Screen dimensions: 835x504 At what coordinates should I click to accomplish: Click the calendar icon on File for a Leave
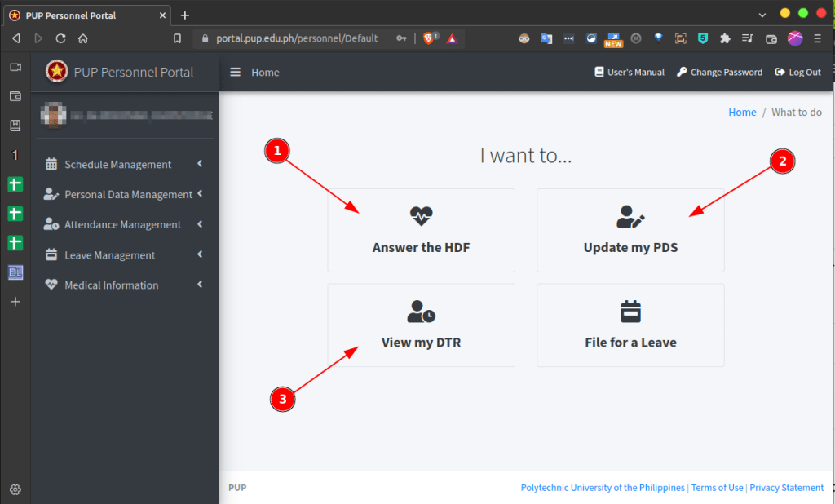click(x=630, y=312)
